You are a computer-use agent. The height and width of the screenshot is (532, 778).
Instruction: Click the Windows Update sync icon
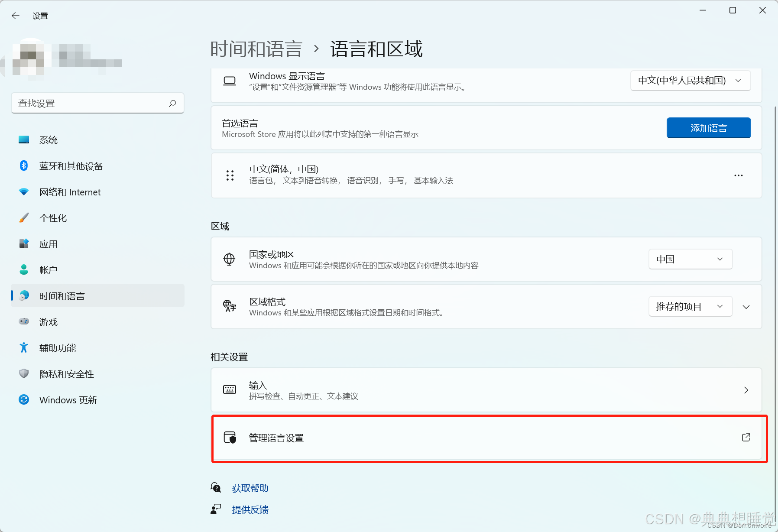tap(24, 399)
